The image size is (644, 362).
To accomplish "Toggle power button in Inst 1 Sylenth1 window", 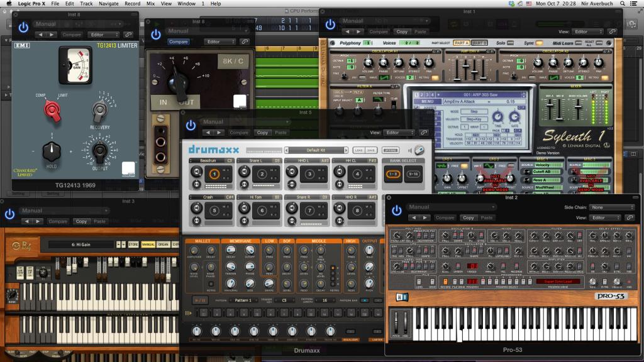I will 330,25.
